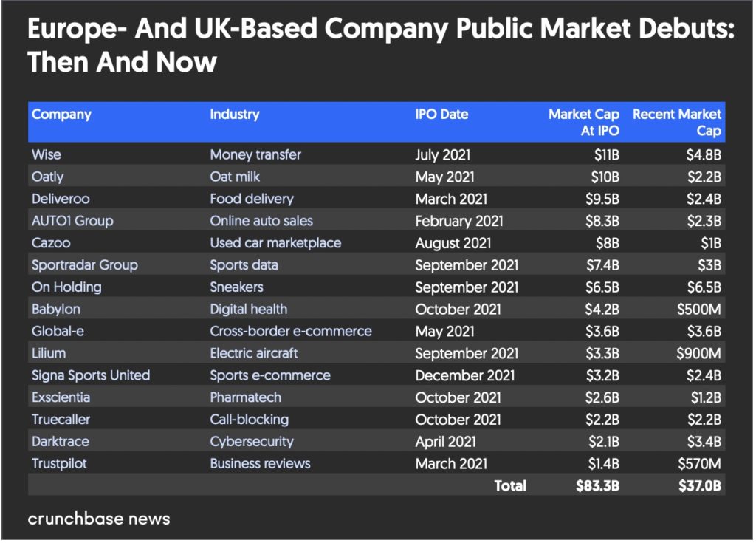
Task: Select the Oatly company name
Action: click(x=48, y=177)
